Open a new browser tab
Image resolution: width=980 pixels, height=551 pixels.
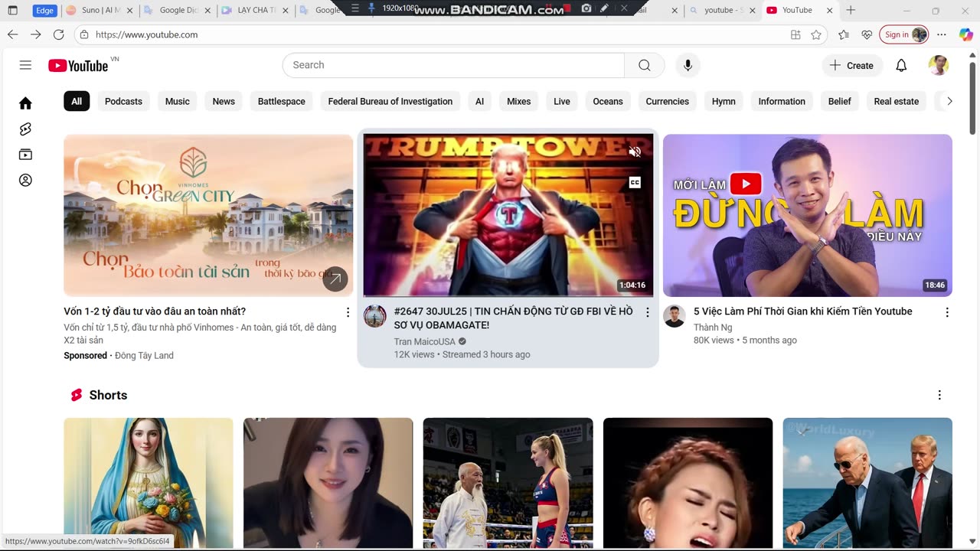point(851,10)
